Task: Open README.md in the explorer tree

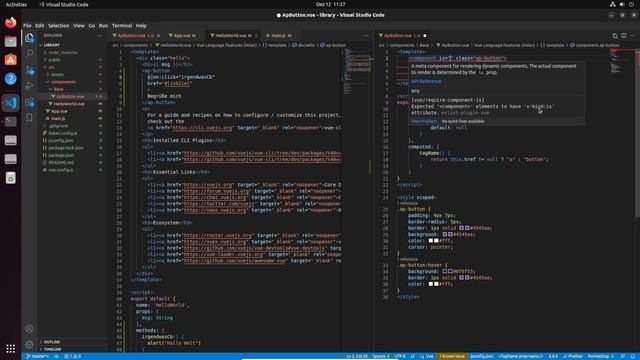Action: coord(61,162)
